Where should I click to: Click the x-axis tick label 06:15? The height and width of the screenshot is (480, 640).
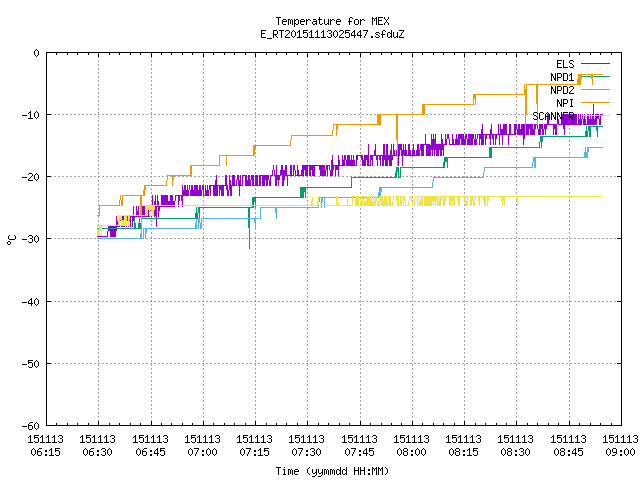pos(45,452)
